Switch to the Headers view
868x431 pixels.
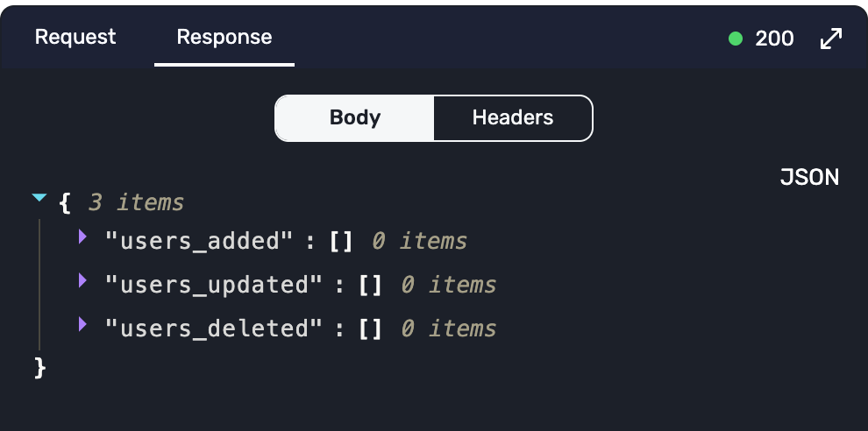(x=513, y=117)
